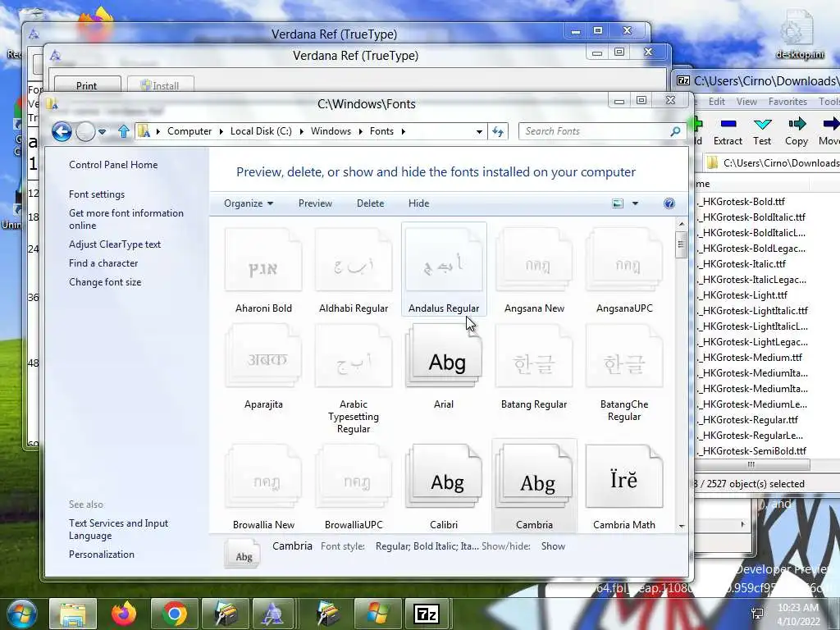
Task: Click the scroll down arrow in font list
Action: click(x=682, y=526)
